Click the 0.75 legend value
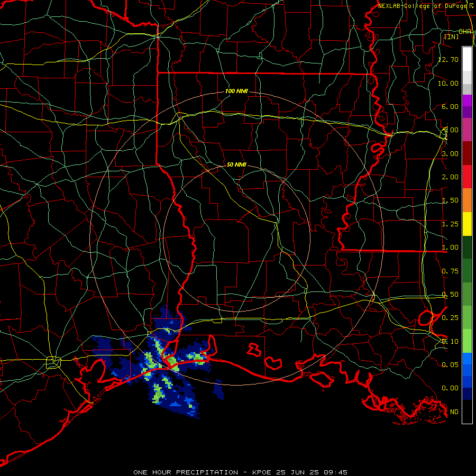 click(x=450, y=271)
